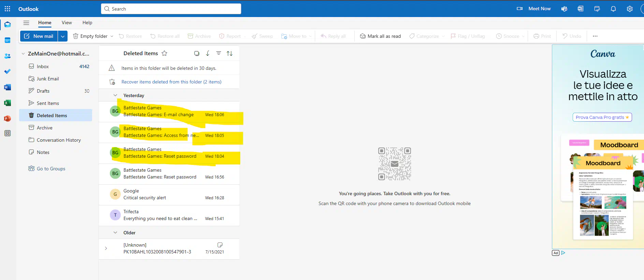
Task: Open the more options ellipsis in the toolbar
Action: coord(595,36)
